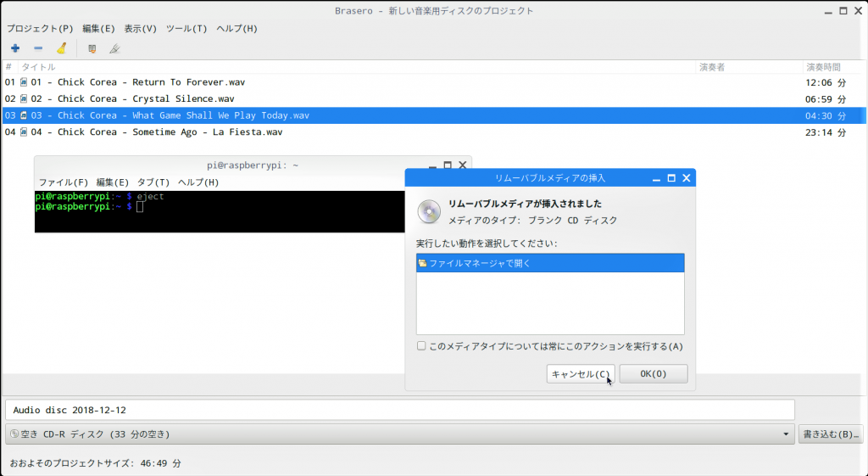This screenshot has width=868, height=476.
Task: Click the タイトル column header
Action: click(357, 67)
